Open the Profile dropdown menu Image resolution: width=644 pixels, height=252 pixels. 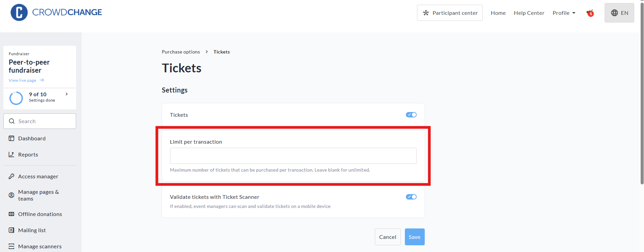click(x=564, y=13)
